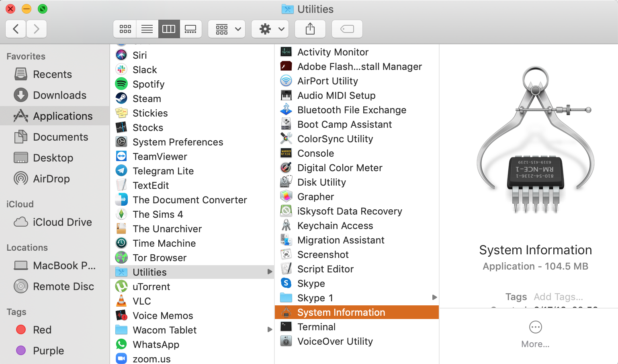
Task: Select Applications in the sidebar
Action: point(55,116)
